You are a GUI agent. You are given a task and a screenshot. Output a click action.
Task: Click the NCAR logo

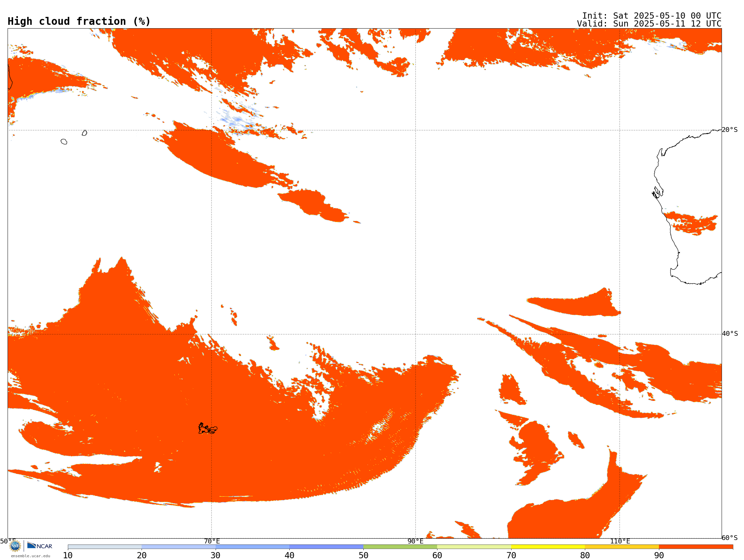pyautogui.click(x=40, y=546)
